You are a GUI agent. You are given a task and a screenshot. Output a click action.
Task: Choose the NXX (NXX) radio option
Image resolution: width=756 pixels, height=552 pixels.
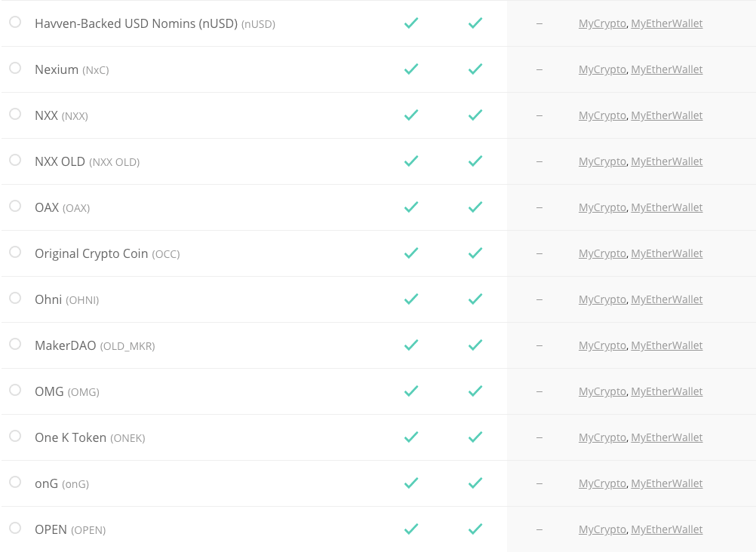[15, 114]
